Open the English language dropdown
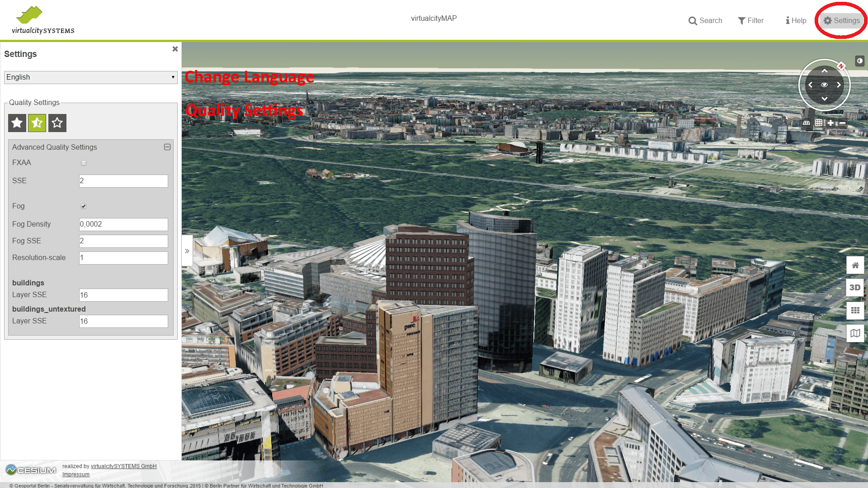The height and width of the screenshot is (488, 868). [x=90, y=77]
